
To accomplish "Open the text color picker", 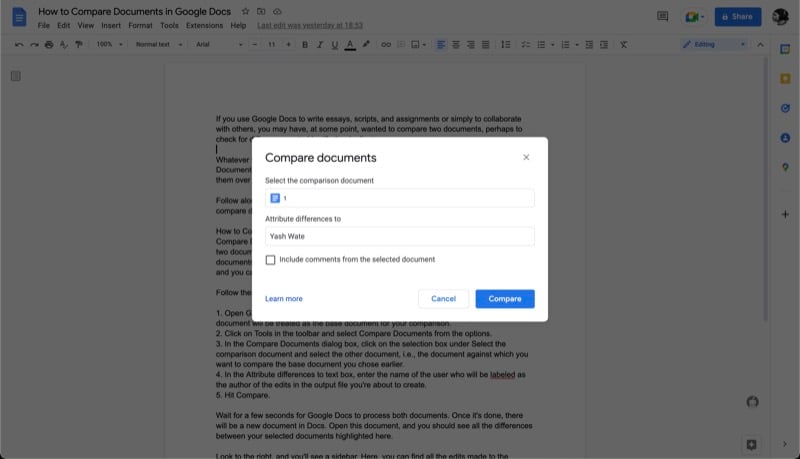I will (x=350, y=45).
